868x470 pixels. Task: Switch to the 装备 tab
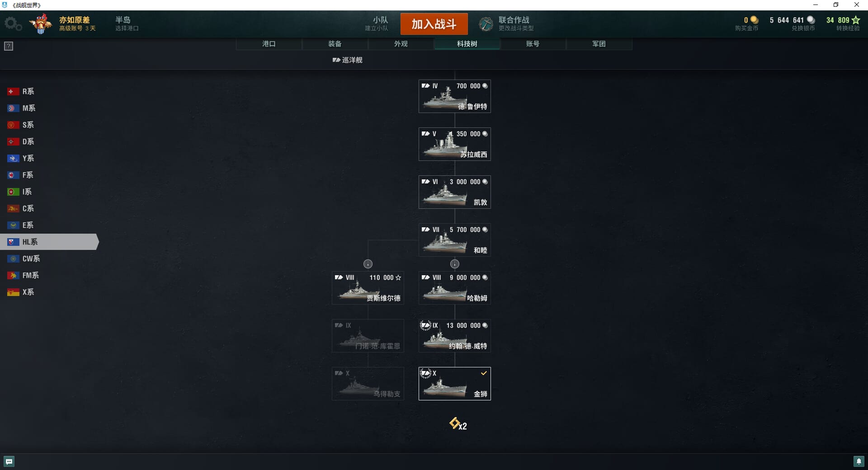click(x=335, y=44)
